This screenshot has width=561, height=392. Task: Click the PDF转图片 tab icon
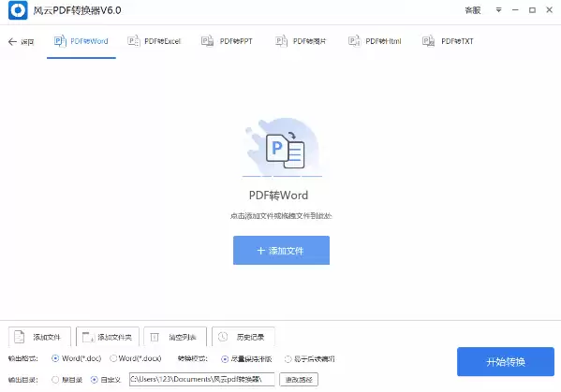click(282, 41)
